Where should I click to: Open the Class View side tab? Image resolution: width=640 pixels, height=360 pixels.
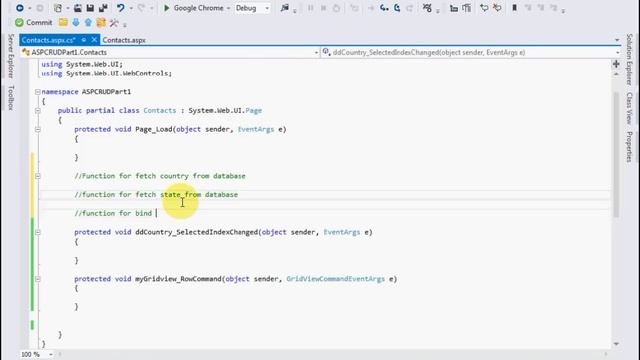click(629, 108)
